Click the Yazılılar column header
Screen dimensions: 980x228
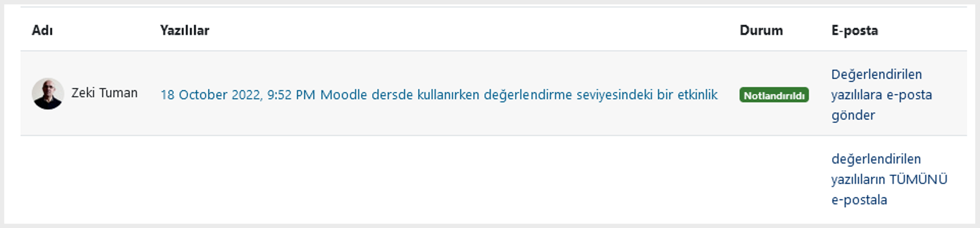point(185,31)
